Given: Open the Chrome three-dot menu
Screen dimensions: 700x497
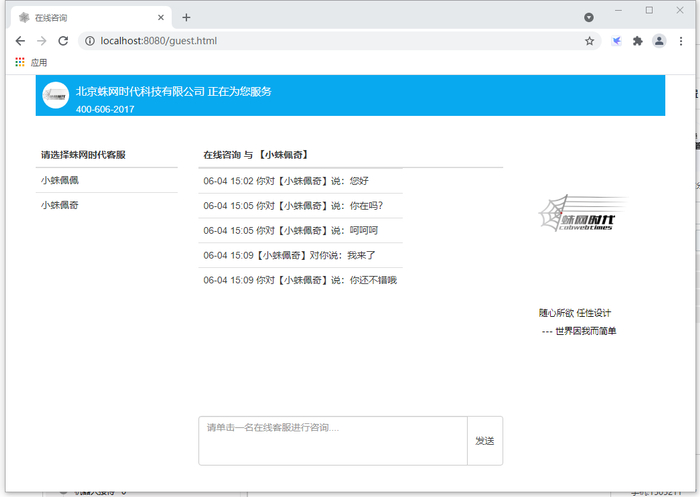Looking at the screenshot, I should 681,41.
